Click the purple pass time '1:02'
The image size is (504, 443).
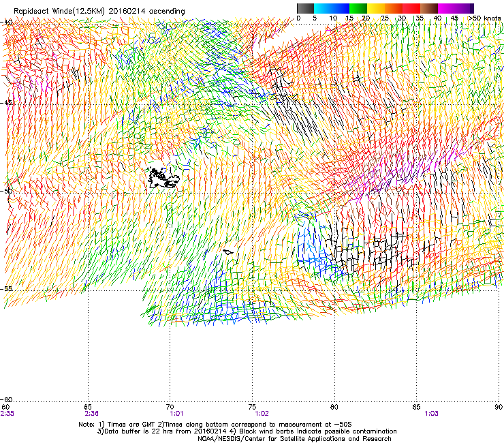(x=262, y=414)
